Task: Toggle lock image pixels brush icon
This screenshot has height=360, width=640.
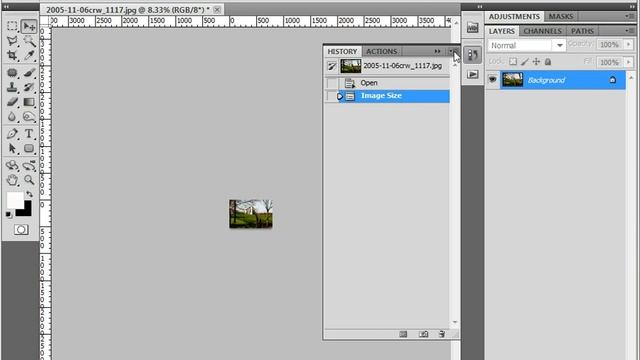Action: coord(525,62)
